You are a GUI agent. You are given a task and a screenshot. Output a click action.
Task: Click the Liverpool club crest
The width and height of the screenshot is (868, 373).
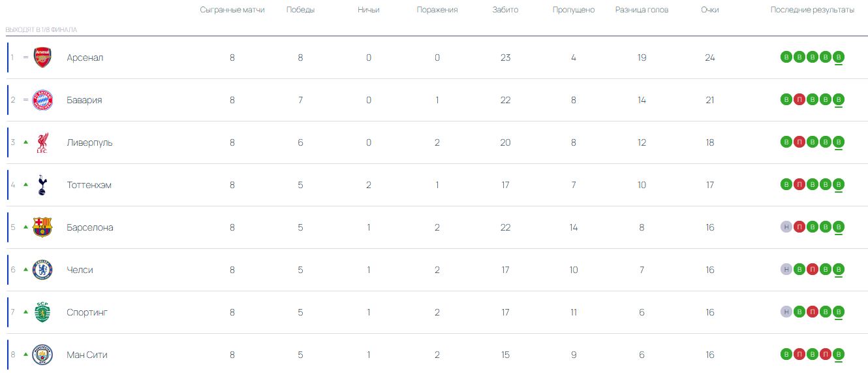point(42,142)
